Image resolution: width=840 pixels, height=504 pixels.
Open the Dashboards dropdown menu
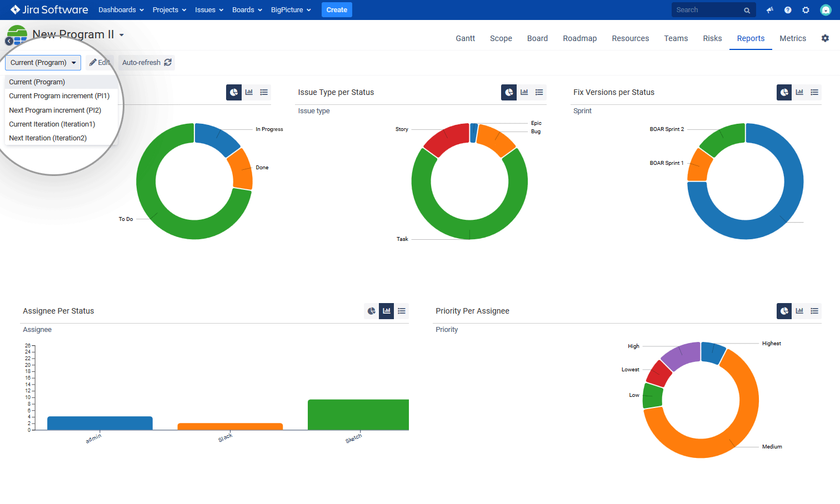[121, 10]
